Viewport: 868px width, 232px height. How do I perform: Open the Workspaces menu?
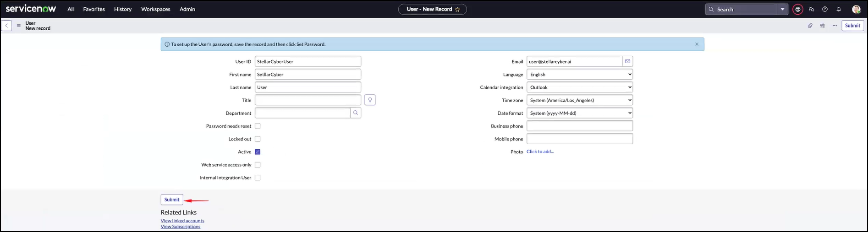pos(155,9)
